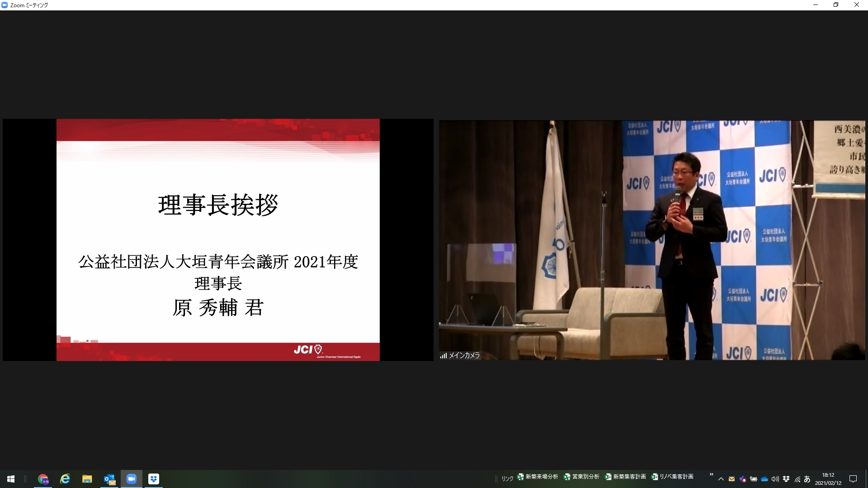Viewport: 868px width, 488px height.
Task: Open Google Chrome from taskbar
Action: 43,479
